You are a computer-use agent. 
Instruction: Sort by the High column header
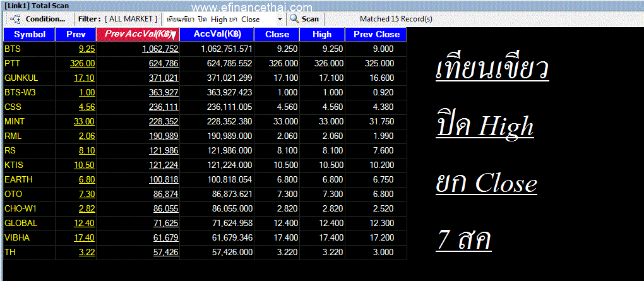coord(322,35)
